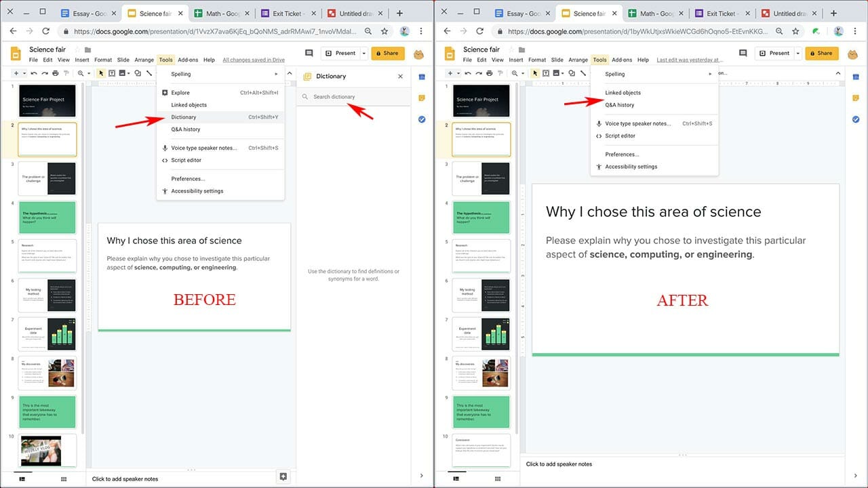Choose Linked objects in AFTER Tools menu
Viewport: 868px width, 488px height.
[x=654, y=93]
